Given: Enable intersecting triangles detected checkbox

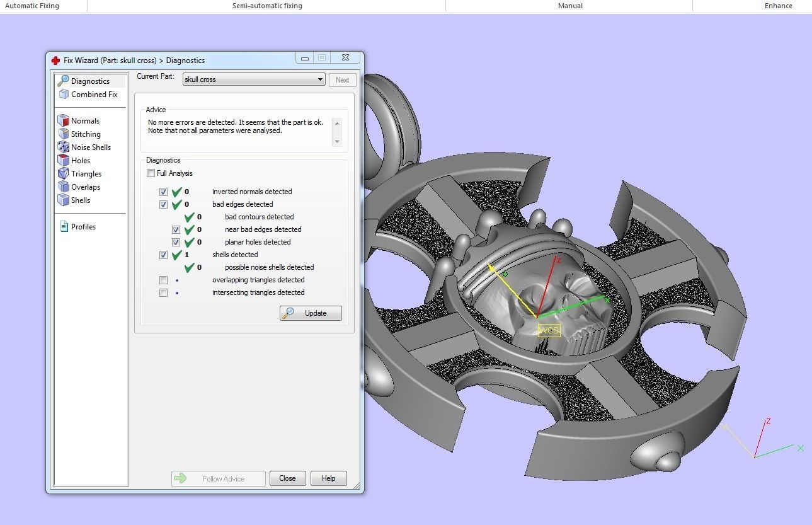Looking at the screenshot, I should [x=163, y=292].
